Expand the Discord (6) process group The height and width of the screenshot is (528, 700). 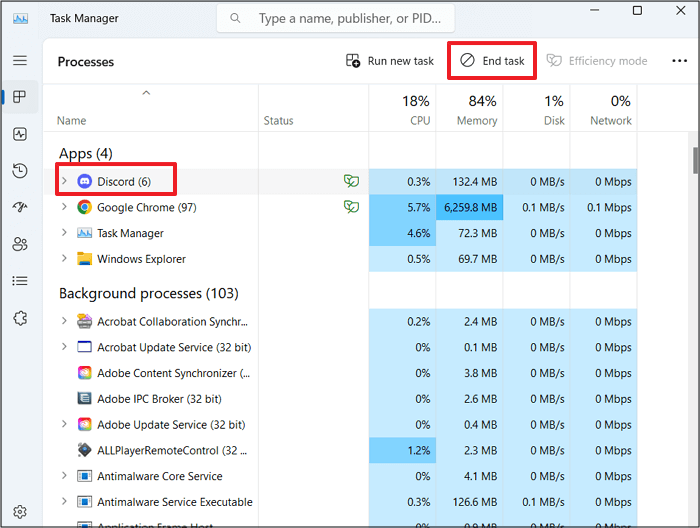click(x=64, y=181)
